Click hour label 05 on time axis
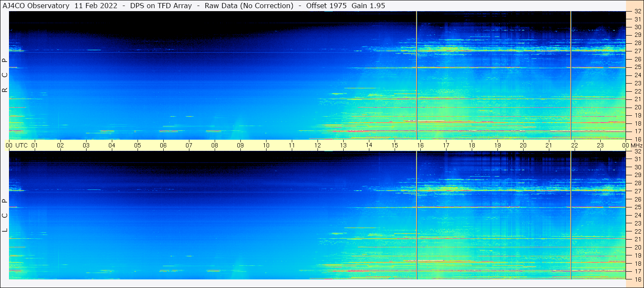Image resolution: width=644 pixels, height=288 pixels. point(138,145)
